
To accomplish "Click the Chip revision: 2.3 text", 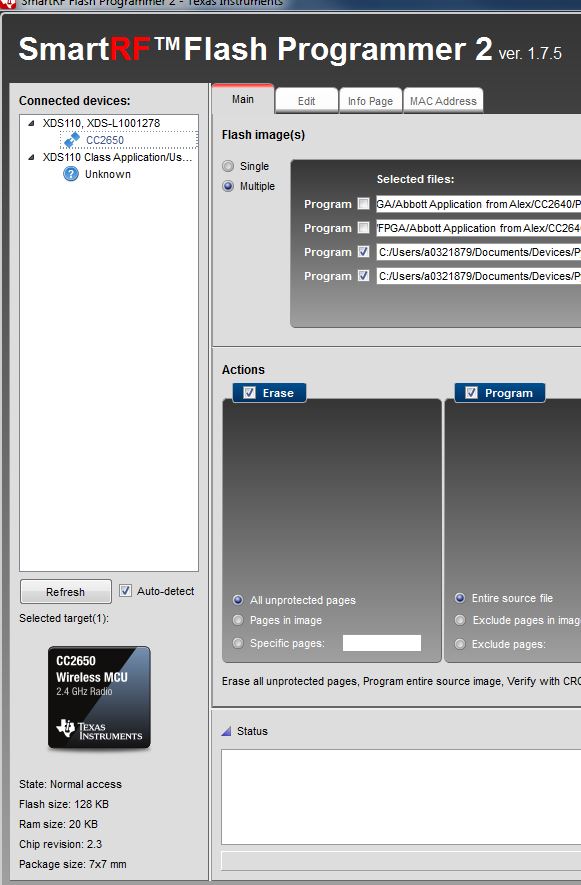I will [x=60, y=844].
